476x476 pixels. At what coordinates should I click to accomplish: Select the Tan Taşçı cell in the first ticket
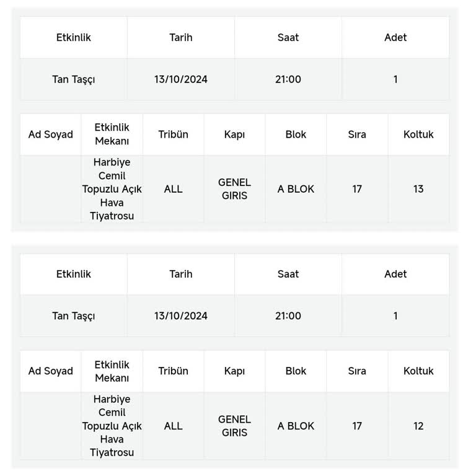pos(73,79)
